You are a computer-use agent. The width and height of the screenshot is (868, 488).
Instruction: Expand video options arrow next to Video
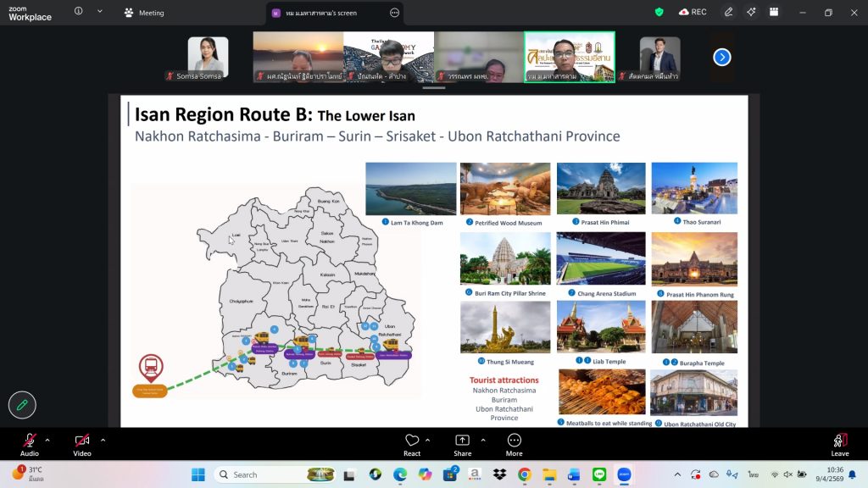tap(103, 440)
